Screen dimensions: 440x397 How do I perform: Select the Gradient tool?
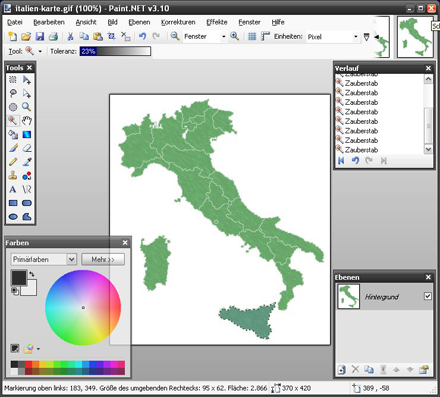pyautogui.click(x=27, y=134)
